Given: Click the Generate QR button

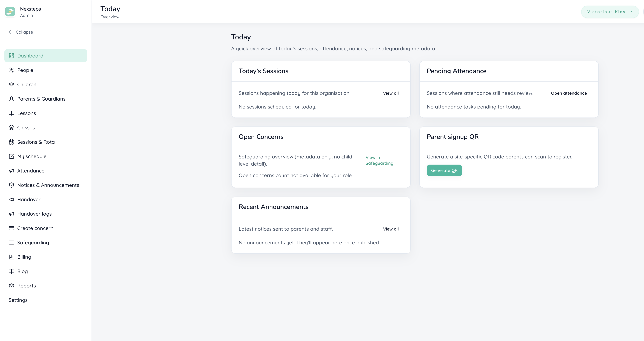Looking at the screenshot, I should click(444, 170).
